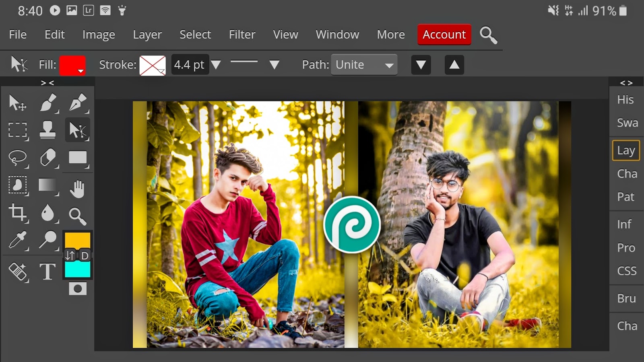Open the Window menu
This screenshot has width=644, height=362.
[x=337, y=35]
